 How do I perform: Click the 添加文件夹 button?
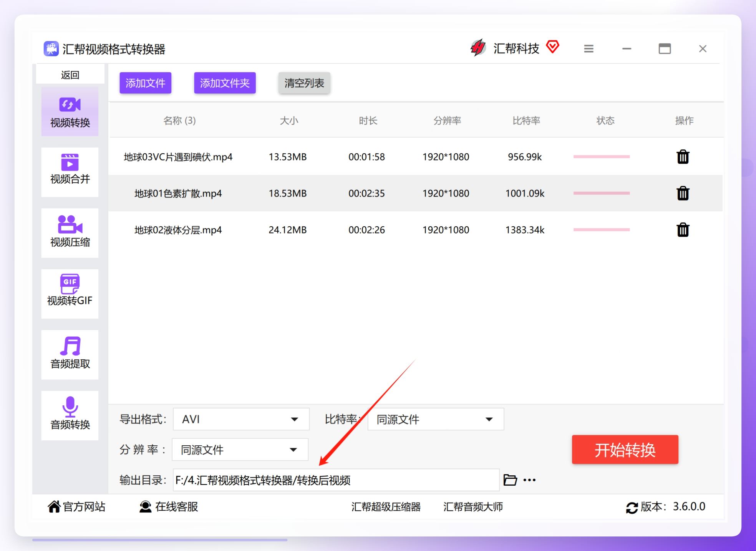click(225, 83)
